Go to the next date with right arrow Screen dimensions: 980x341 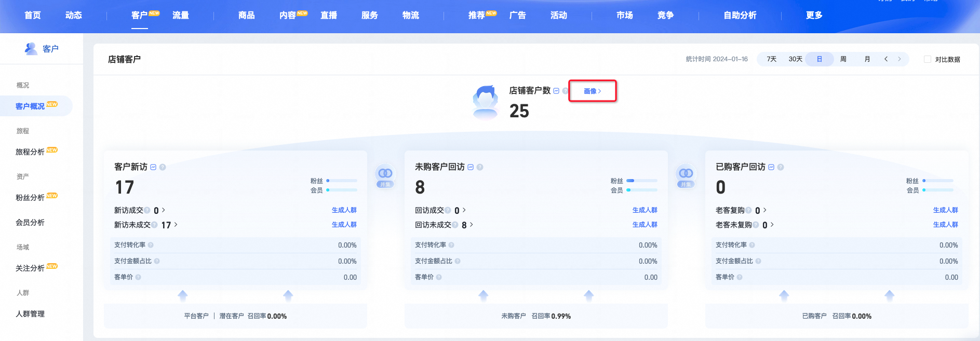coord(900,59)
